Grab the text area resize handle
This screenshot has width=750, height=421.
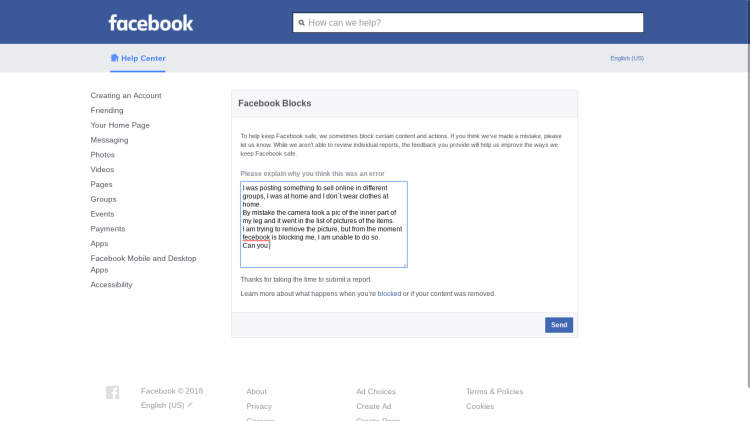pos(405,265)
